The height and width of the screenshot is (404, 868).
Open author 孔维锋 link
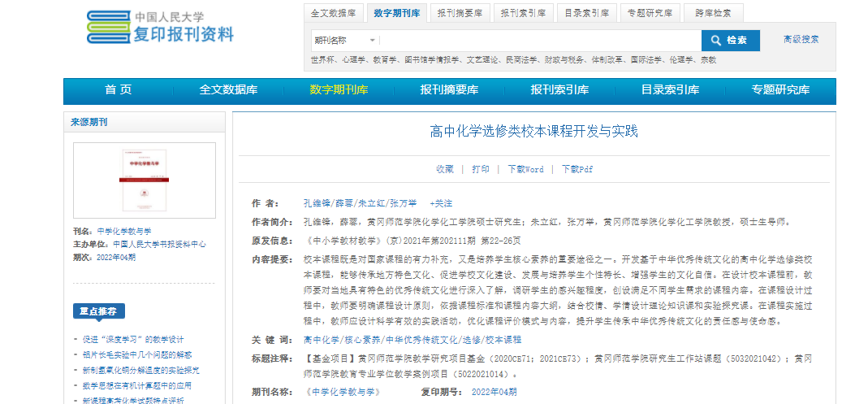[x=316, y=203]
